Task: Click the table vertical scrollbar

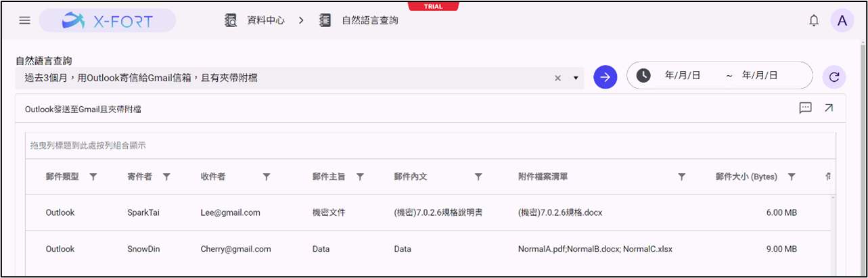Action: [833, 234]
